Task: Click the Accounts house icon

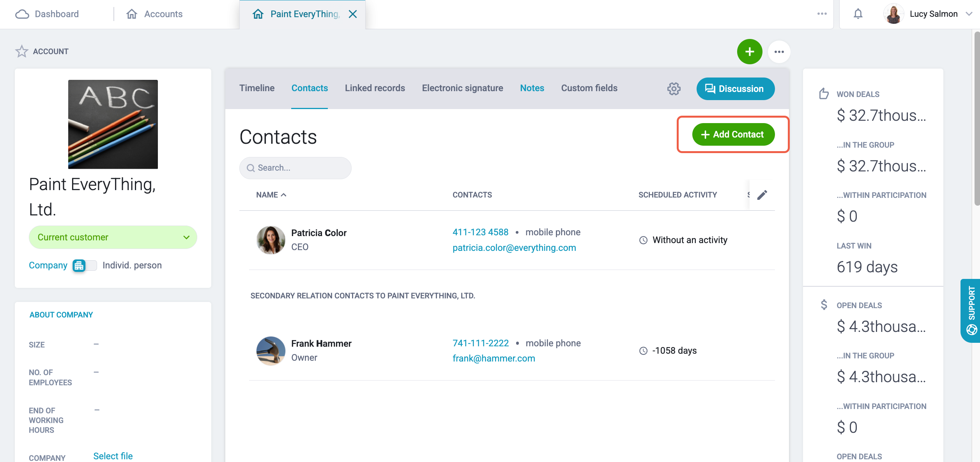Action: (x=132, y=14)
